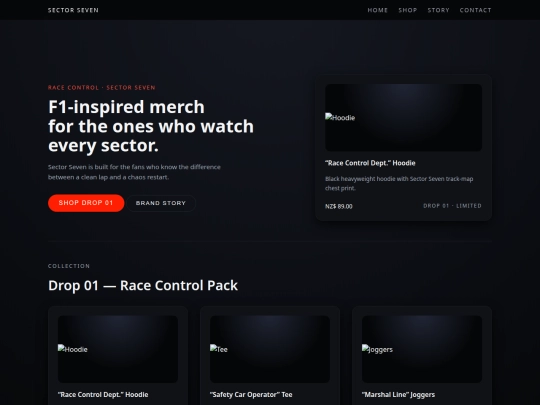
Task: Click the F1-inspired merch headline
Action: point(151,126)
